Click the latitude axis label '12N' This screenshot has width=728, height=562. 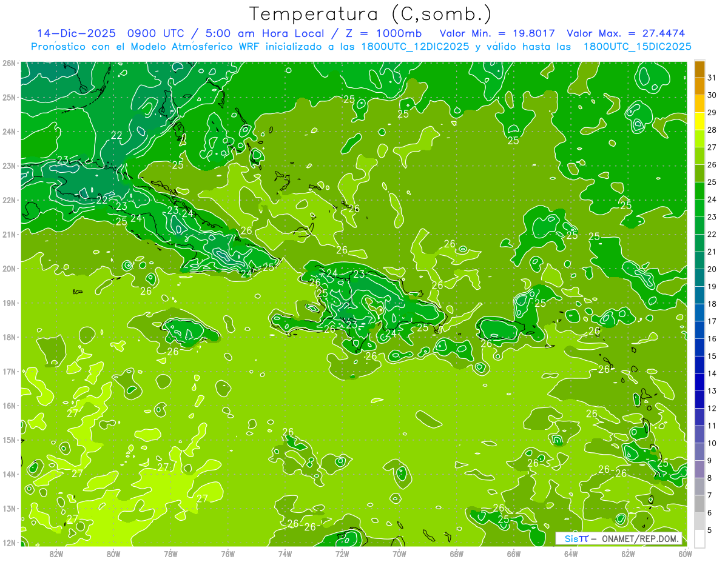point(8,543)
